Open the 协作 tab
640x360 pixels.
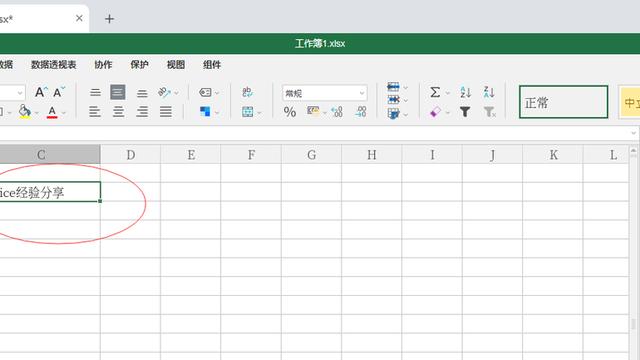tap(103, 64)
